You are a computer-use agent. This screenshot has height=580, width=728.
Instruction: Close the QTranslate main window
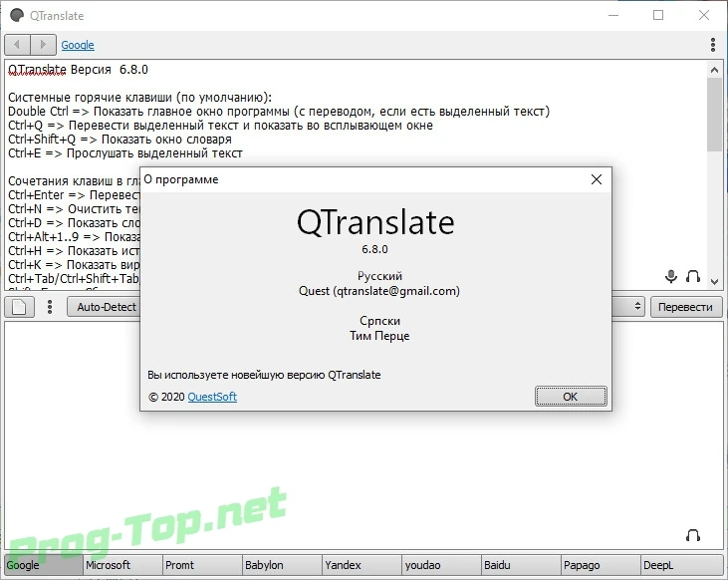click(704, 15)
